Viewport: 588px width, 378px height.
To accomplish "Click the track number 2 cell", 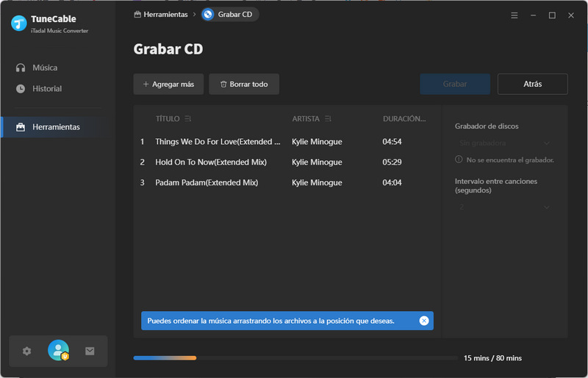I will click(142, 163).
